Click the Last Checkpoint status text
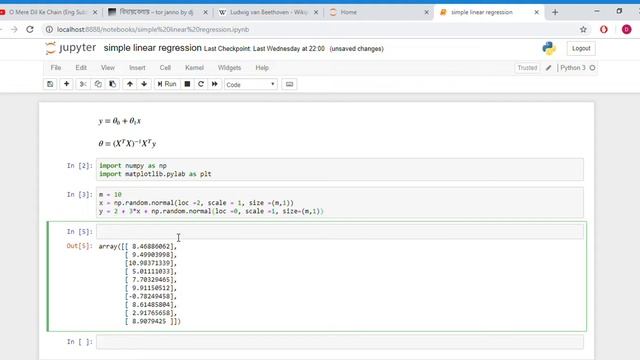The width and height of the screenshot is (640, 360). [264, 49]
